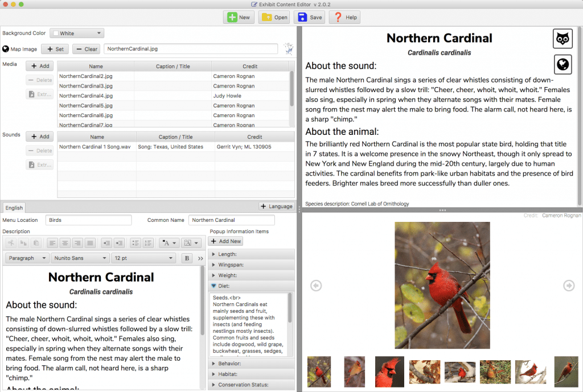Viewport: 583px width, 392px height.
Task: Insert a numbered list
Action: (x=148, y=243)
